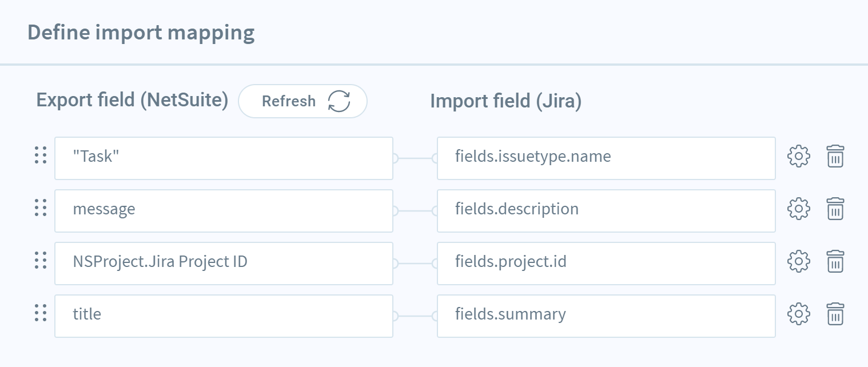Open settings gear for fields.project.id mapping
The image size is (868, 367).
799,262
